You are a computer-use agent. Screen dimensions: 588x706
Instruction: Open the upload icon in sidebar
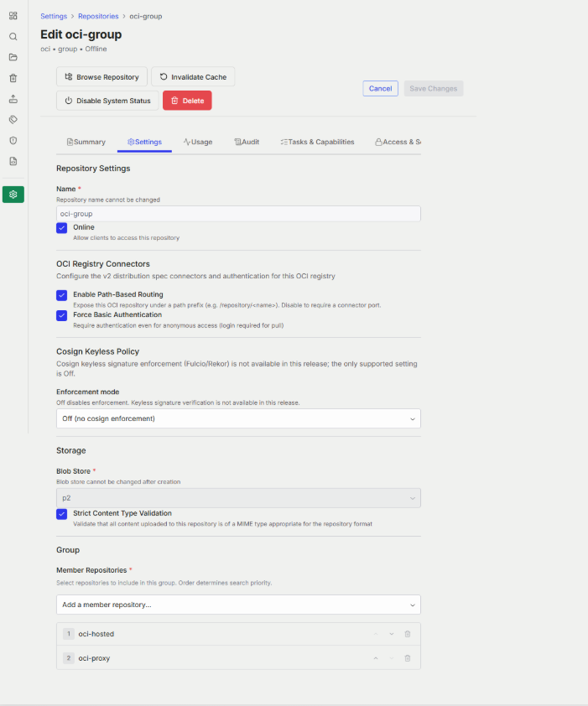pyautogui.click(x=13, y=99)
